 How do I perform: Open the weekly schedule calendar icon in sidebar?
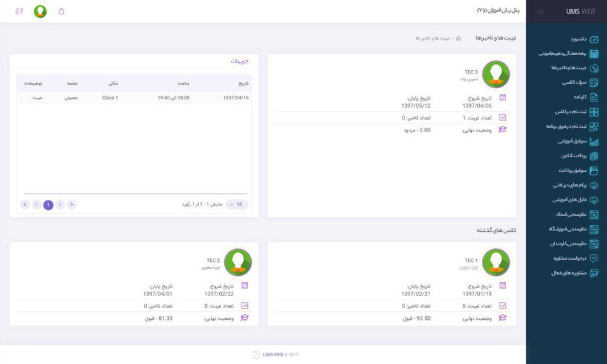594,54
